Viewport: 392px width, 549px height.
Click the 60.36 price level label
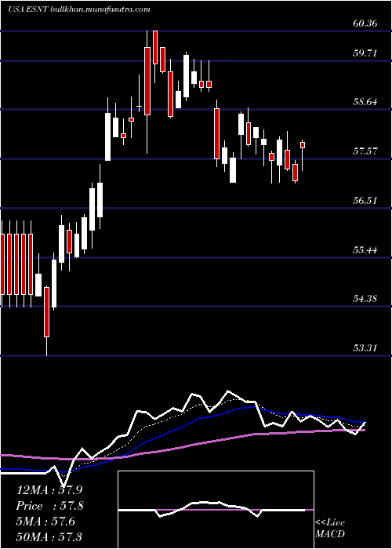(365, 24)
